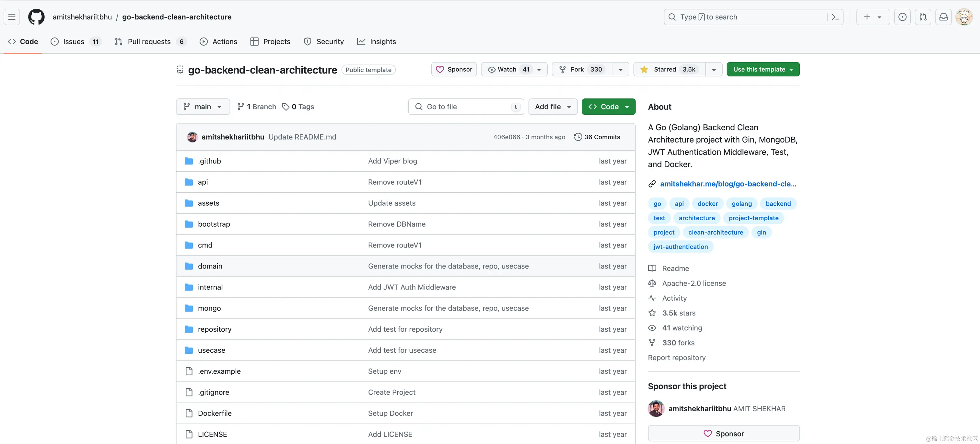Unstar the repository via Starred button
The image size is (980, 444).
(669, 69)
